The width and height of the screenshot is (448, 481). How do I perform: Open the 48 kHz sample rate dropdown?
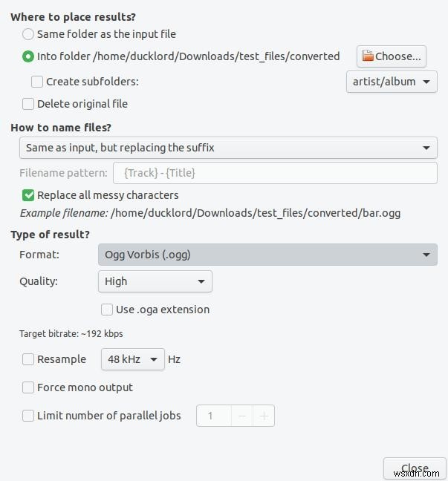(133, 359)
